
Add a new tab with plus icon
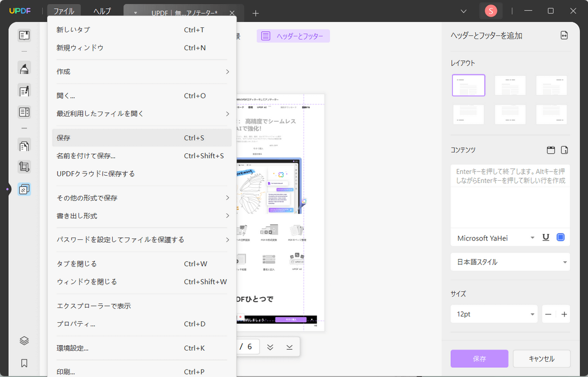click(255, 13)
